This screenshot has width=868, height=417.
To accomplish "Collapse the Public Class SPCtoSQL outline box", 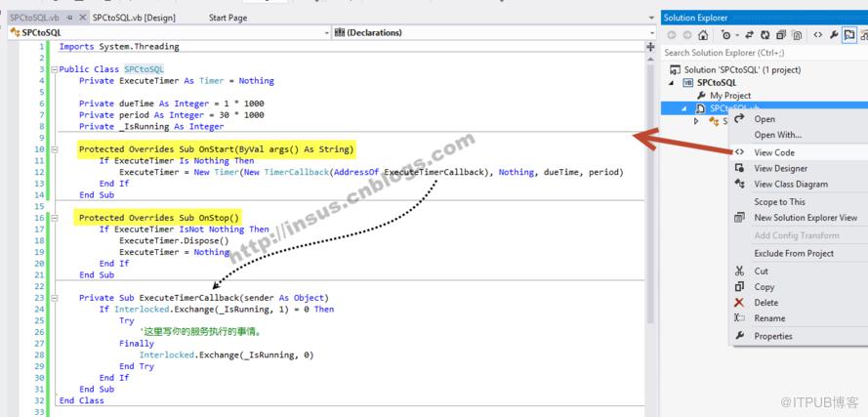I will 54,69.
